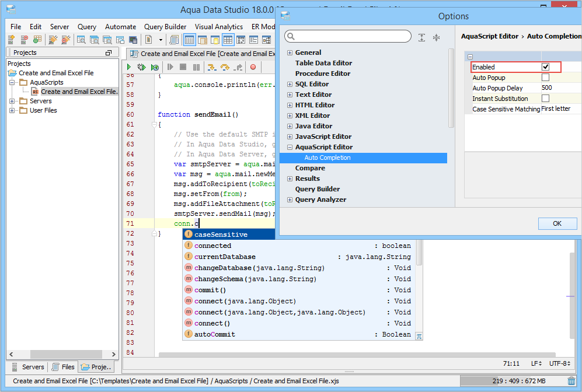Open the Query Builder menu

165,27
